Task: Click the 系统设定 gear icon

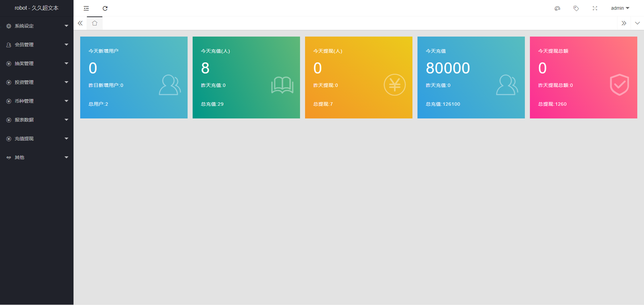Action: pos(9,26)
